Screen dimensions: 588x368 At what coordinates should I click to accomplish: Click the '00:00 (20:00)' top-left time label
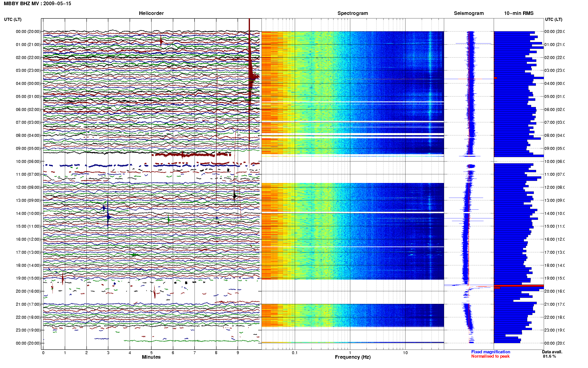point(28,31)
